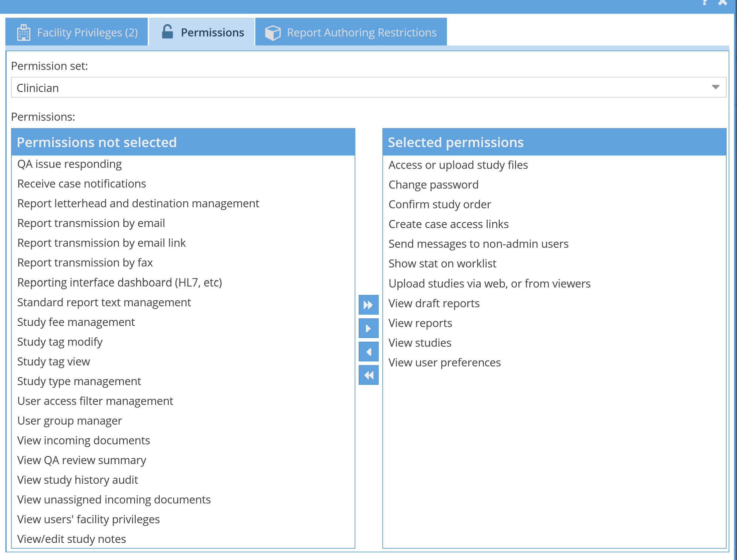737x560 pixels.
Task: Select 'Standard report text management'
Action: click(x=183, y=302)
